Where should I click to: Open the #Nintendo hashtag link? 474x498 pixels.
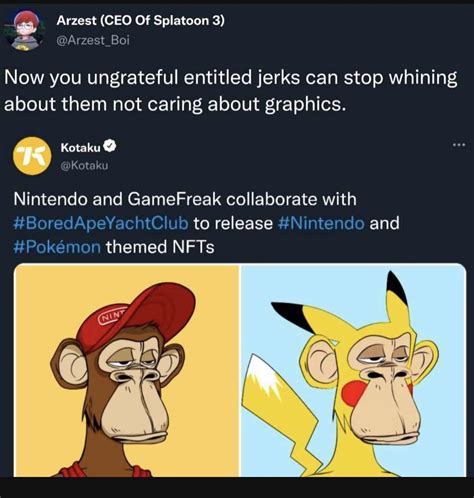click(x=321, y=223)
